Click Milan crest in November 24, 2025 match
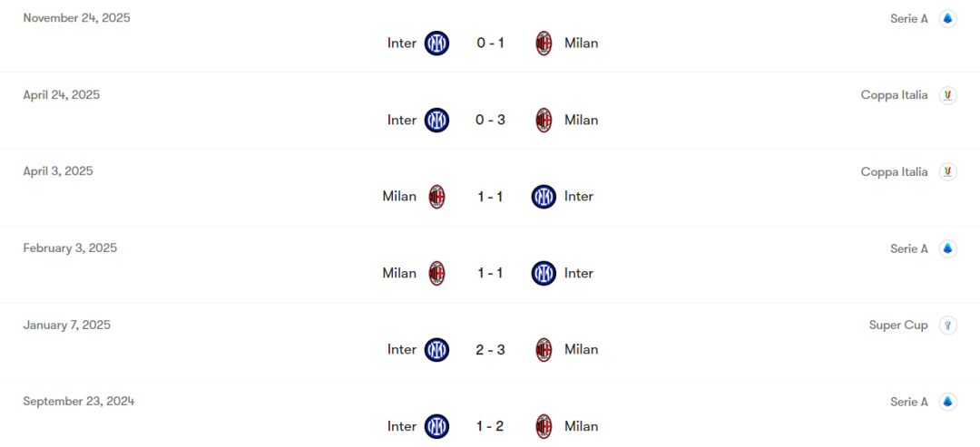The width and height of the screenshot is (980, 447). click(544, 43)
